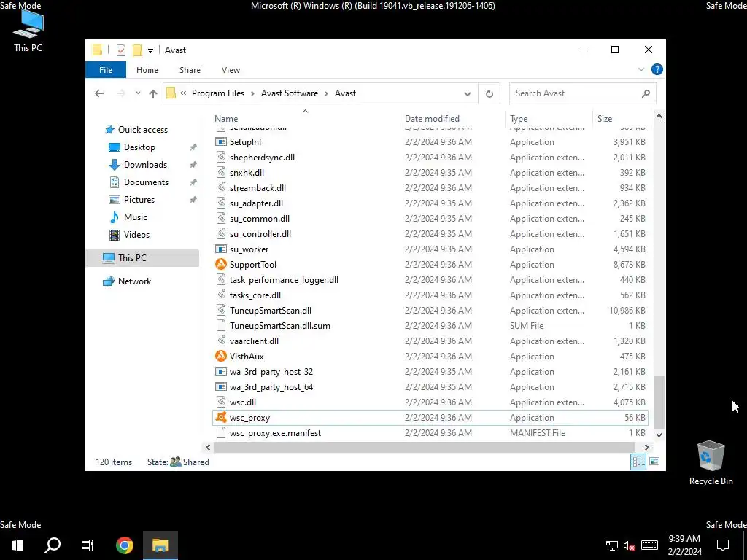This screenshot has width=747, height=560.
Task: Go up one folder level
Action: click(153, 93)
